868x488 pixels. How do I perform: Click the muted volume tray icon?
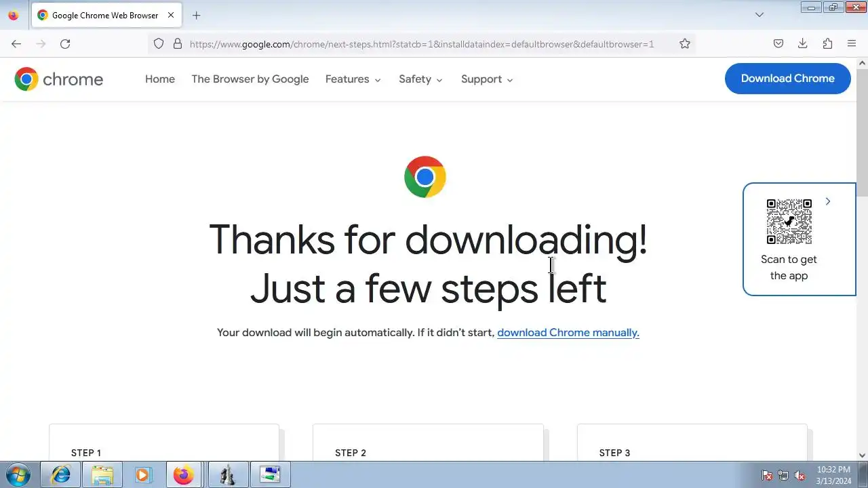800,476
